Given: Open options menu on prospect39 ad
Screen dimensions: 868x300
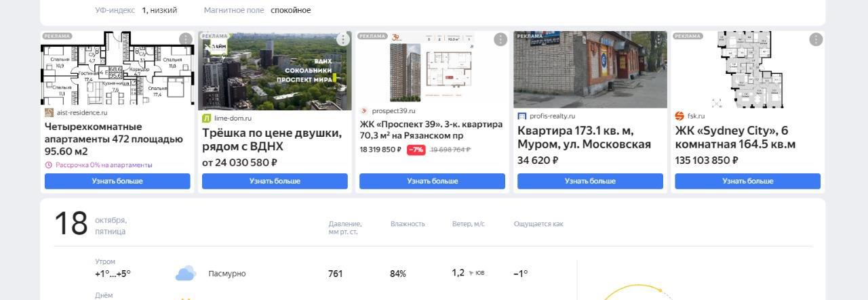Looking at the screenshot, I should [x=500, y=39].
